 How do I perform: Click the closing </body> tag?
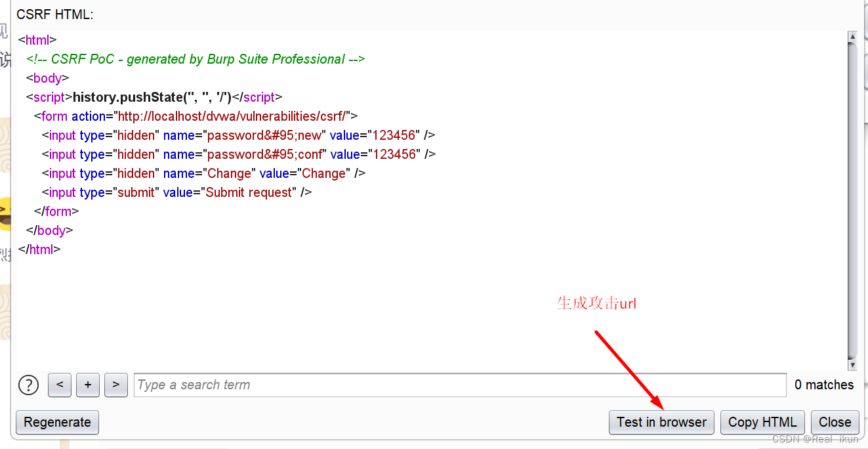pyautogui.click(x=49, y=230)
